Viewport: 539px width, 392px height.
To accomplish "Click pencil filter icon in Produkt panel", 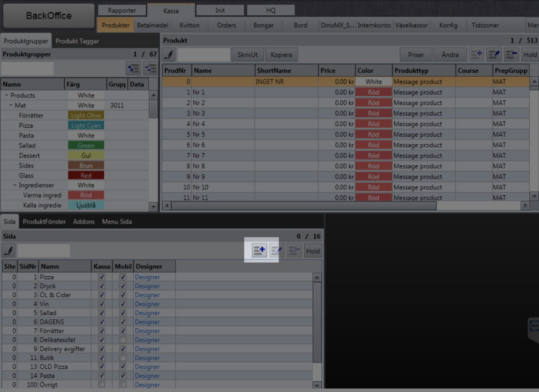I will click(168, 55).
